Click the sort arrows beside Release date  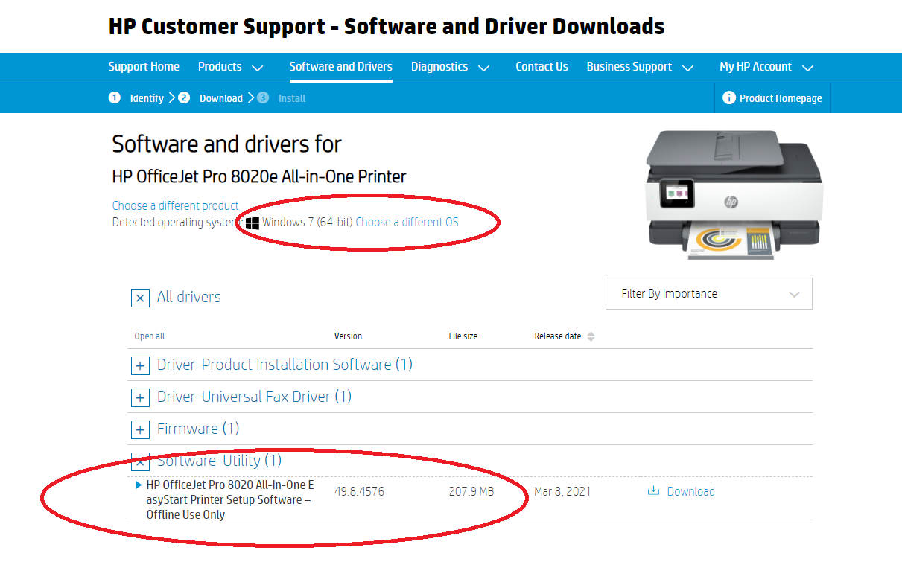(591, 336)
